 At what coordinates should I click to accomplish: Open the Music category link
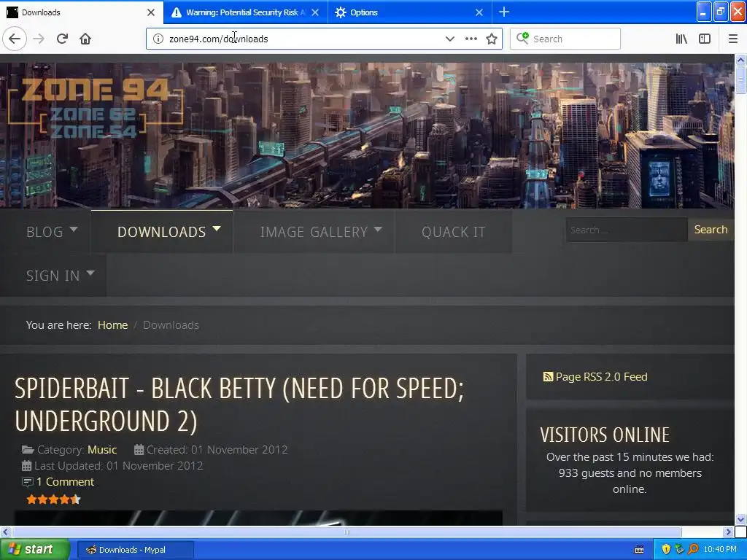pyautogui.click(x=102, y=450)
